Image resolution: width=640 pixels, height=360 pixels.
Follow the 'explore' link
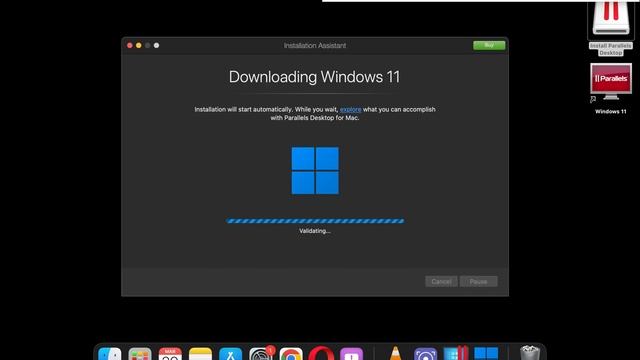click(351, 109)
